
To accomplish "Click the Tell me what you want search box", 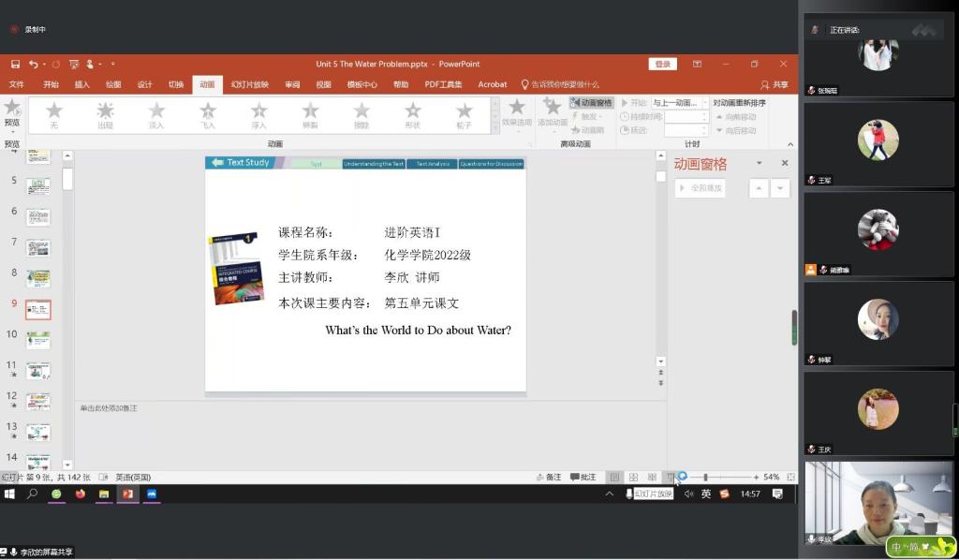I will point(560,84).
